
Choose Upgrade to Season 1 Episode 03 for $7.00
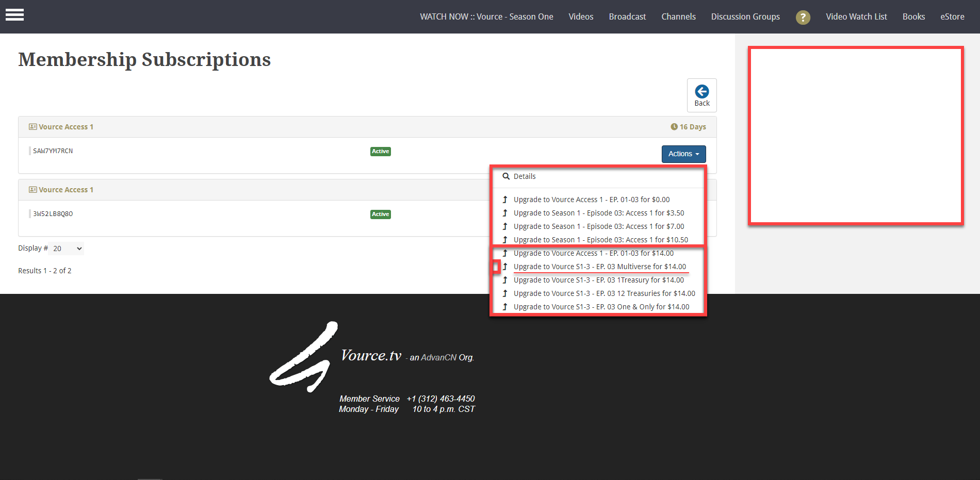[x=598, y=226]
